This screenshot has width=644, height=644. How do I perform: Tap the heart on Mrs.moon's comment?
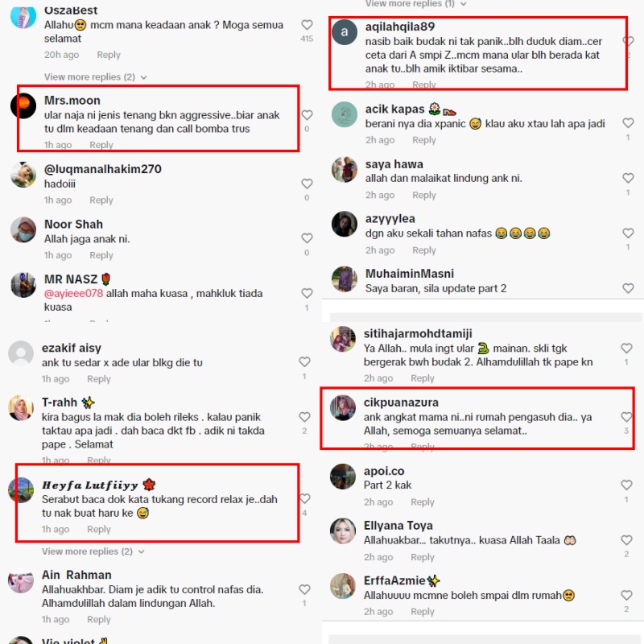tap(307, 115)
